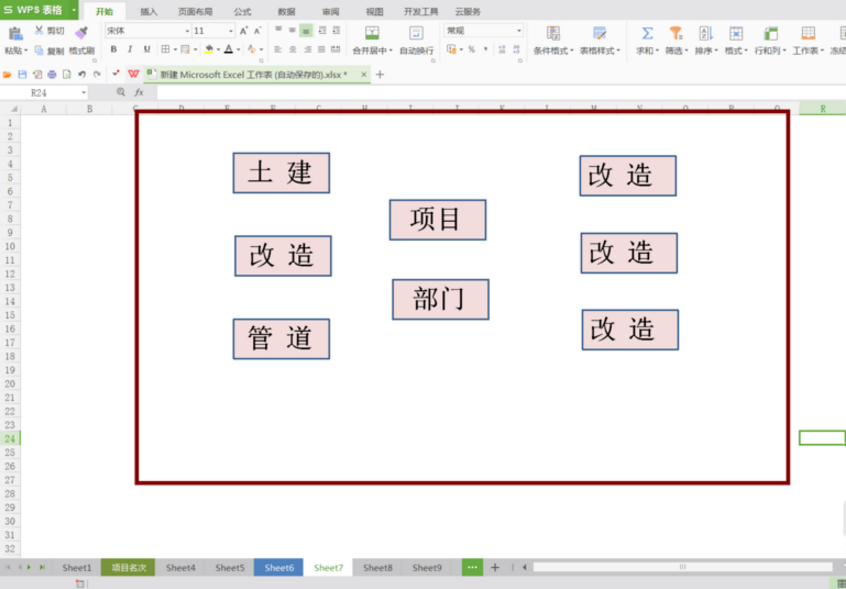Screen dimensions: 846x589
Task: Click the fx insert function button
Action: click(139, 93)
